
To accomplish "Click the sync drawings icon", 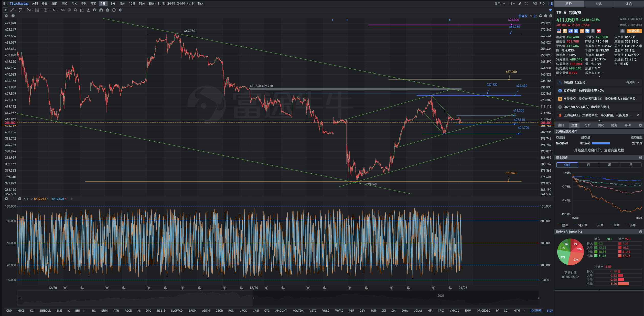I will point(114,10).
